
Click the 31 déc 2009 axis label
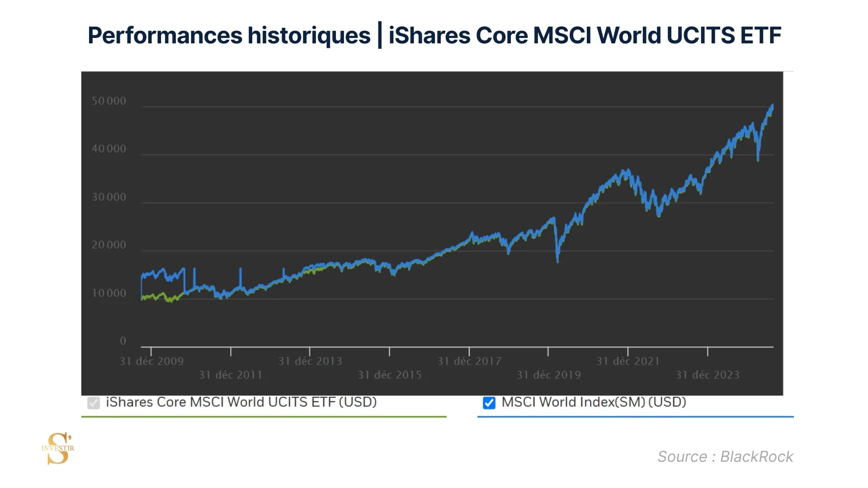[x=151, y=361]
